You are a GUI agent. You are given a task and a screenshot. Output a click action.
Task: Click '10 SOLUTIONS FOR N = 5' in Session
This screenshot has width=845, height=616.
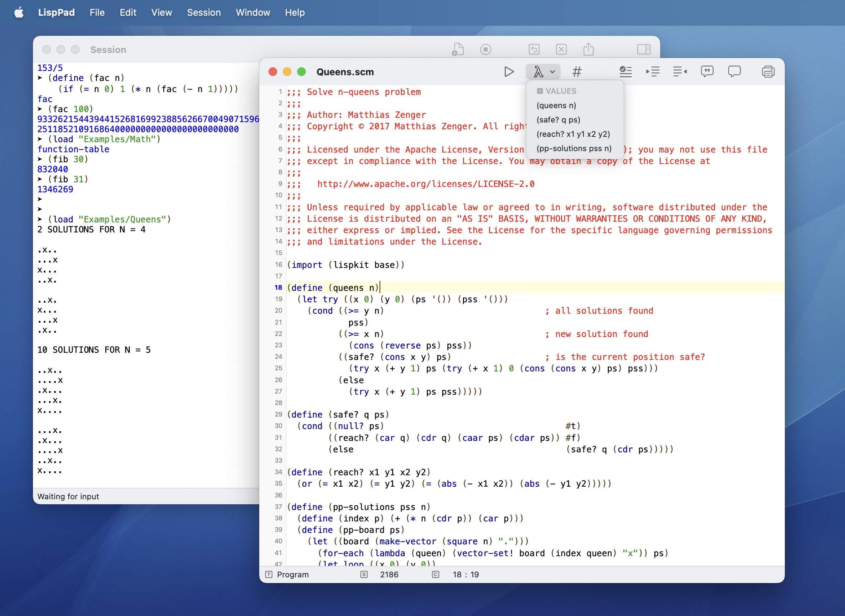click(x=94, y=350)
